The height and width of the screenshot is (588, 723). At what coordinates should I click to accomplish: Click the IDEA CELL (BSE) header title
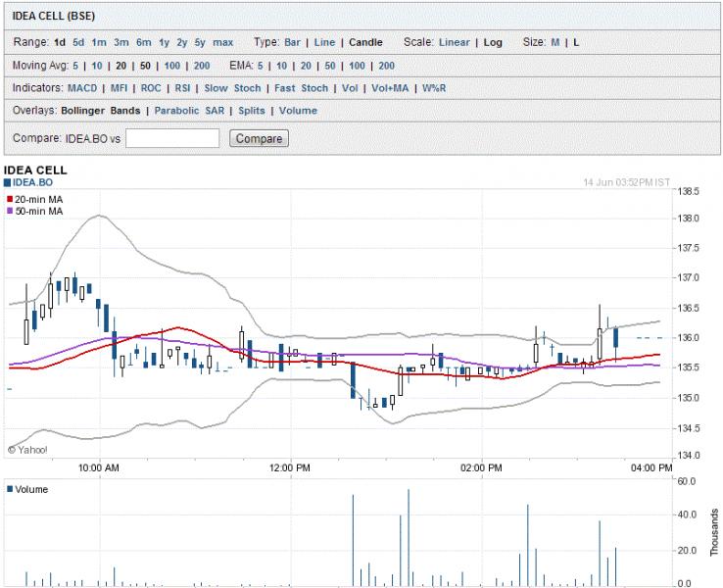point(54,16)
